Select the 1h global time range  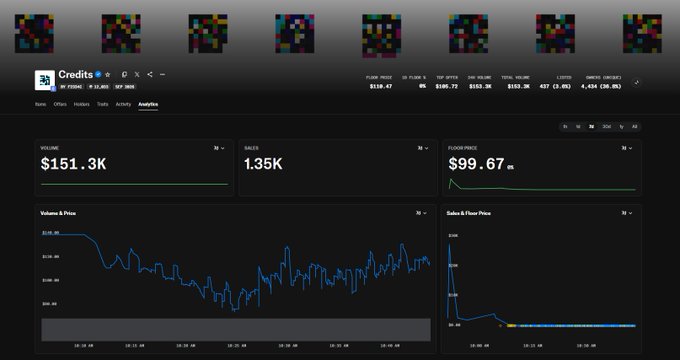565,127
